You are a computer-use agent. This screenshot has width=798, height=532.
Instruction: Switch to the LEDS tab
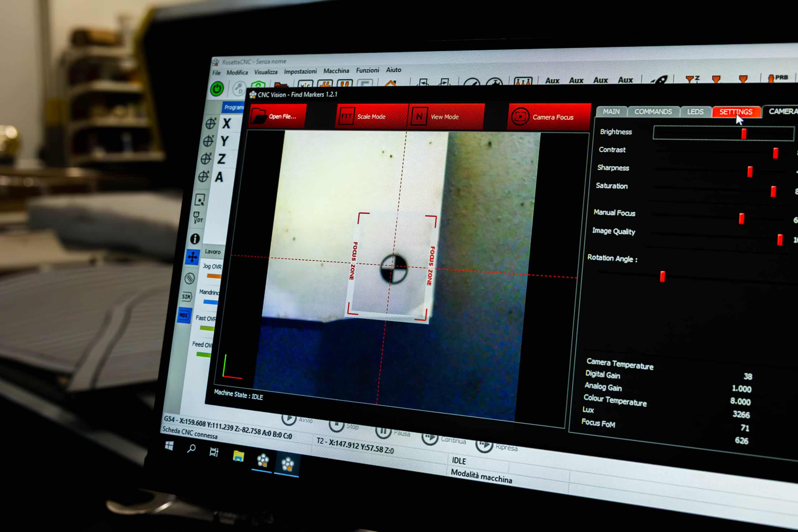tap(695, 112)
